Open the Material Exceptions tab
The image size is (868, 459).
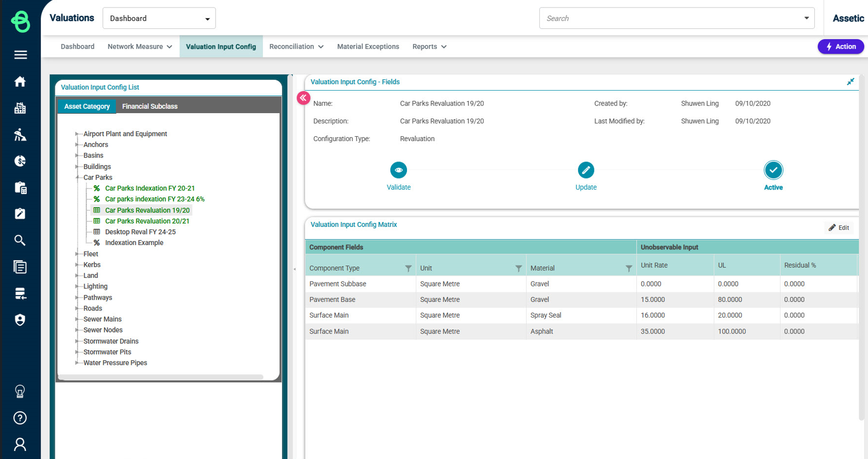pos(368,47)
